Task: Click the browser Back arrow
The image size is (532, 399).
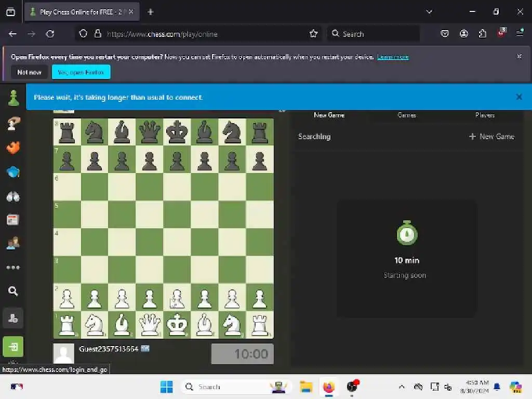Action: tap(12, 34)
